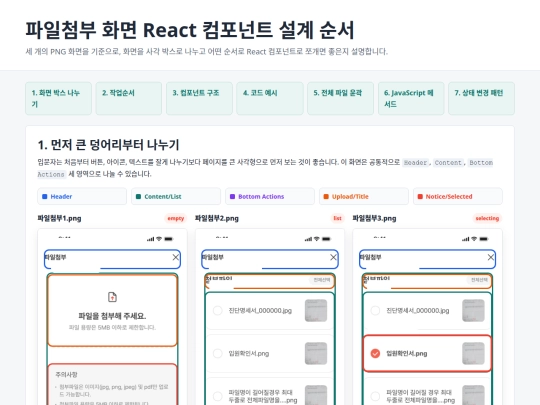Open the 6. JavaScript 메서드 tab
The height and width of the screenshot is (405, 540).
[x=411, y=98]
